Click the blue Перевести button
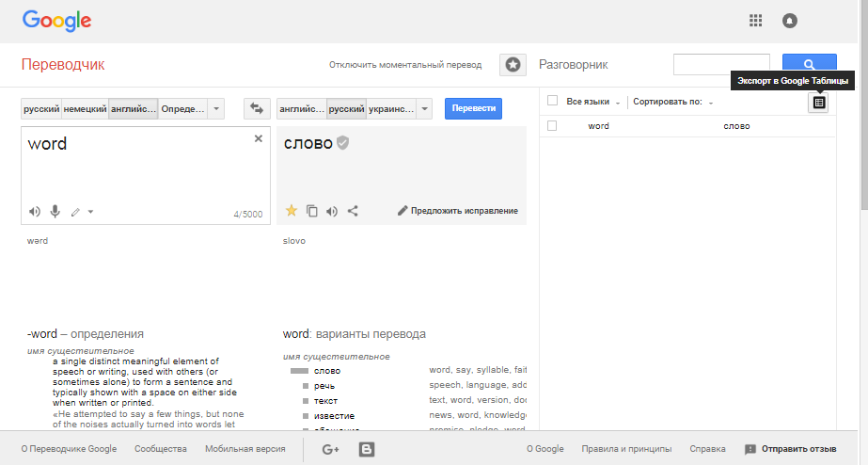 click(473, 108)
